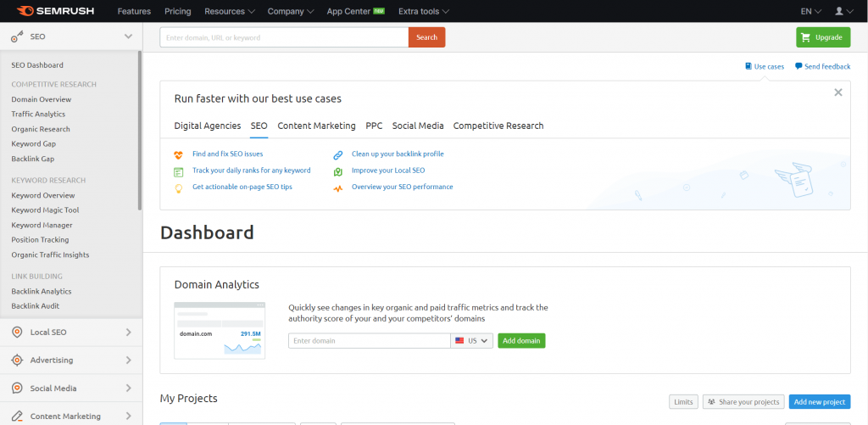The height and width of the screenshot is (425, 868).
Task: Click the Local SEO pin icon
Action: (x=17, y=332)
